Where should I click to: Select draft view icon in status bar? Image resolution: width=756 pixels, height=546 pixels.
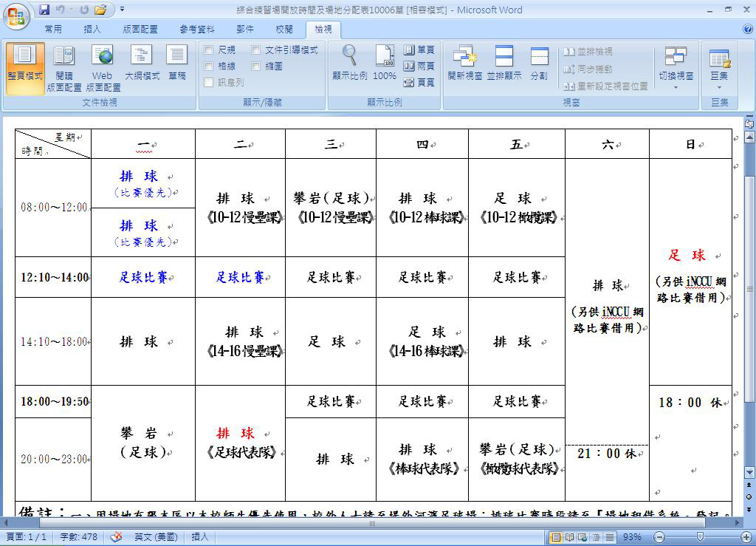click(609, 537)
